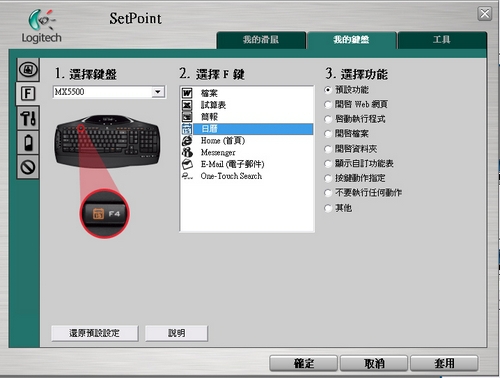Select the 啟動執行程式 radio option
Screen dimensions: 500x378
coord(328,119)
